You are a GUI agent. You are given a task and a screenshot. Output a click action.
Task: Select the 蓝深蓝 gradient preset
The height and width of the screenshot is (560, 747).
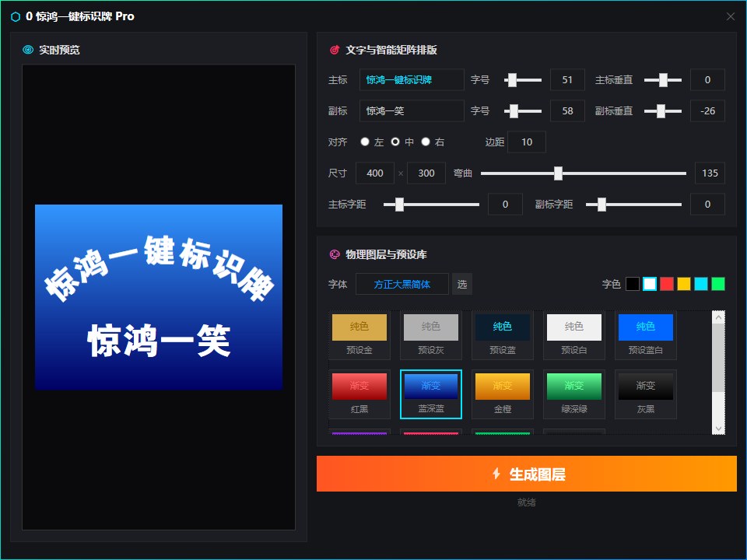[x=430, y=394]
